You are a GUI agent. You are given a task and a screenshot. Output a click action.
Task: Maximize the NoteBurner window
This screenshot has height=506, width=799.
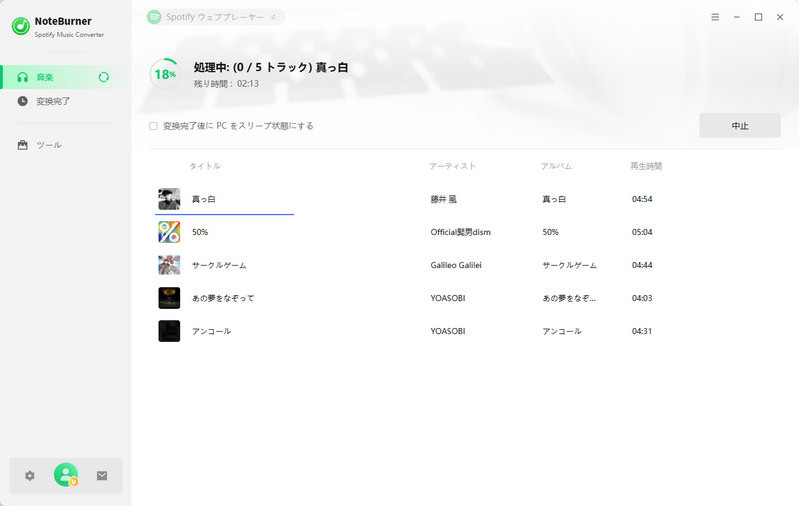(758, 17)
